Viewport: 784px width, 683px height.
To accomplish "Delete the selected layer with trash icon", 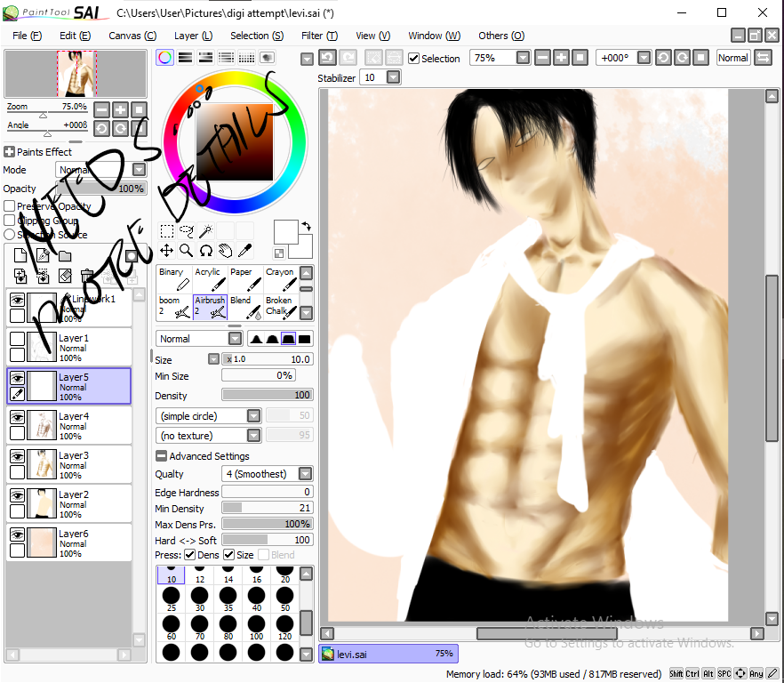I will 87,276.
